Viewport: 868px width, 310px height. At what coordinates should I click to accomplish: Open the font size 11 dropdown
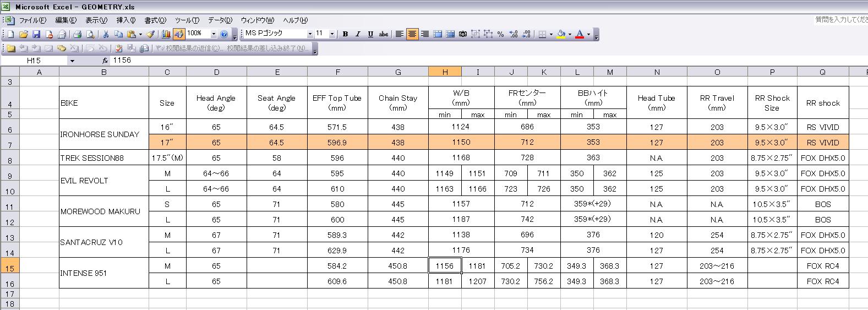click(x=332, y=34)
